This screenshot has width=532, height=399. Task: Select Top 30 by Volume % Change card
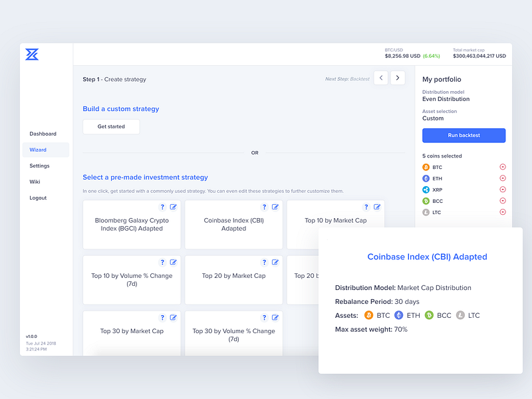click(x=234, y=334)
